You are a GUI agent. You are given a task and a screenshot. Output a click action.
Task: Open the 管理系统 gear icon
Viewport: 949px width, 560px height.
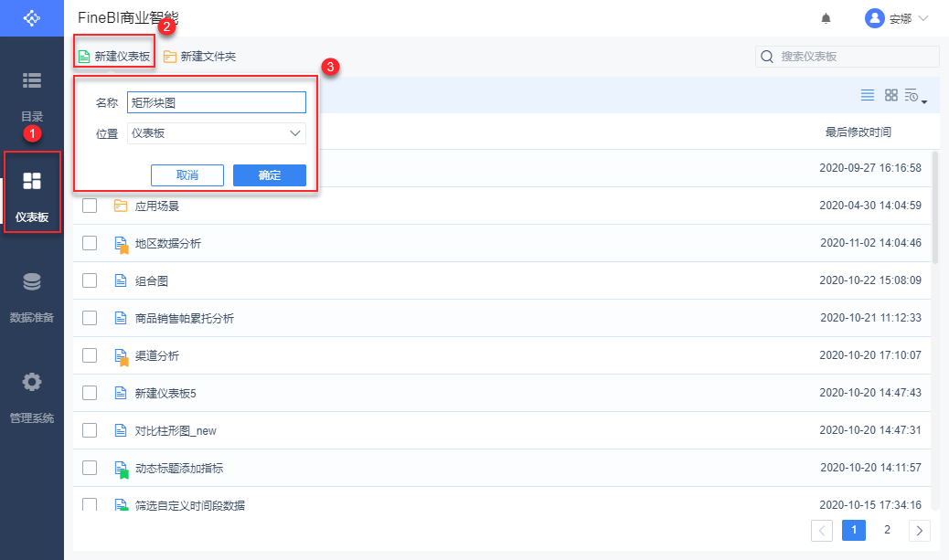pos(32,382)
